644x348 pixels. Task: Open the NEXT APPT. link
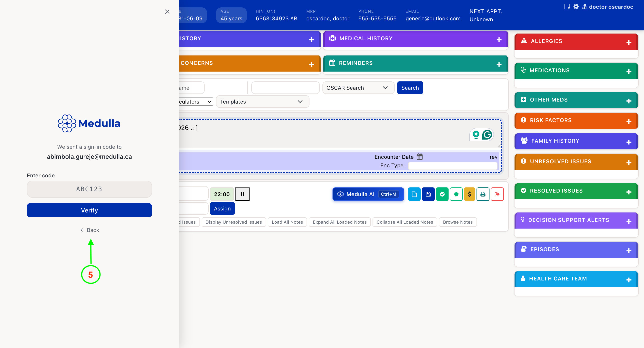point(485,11)
